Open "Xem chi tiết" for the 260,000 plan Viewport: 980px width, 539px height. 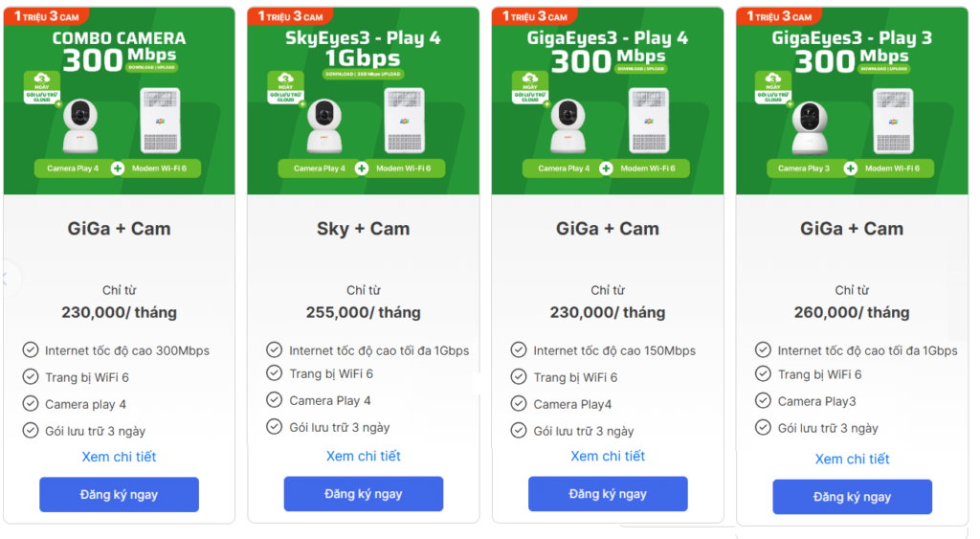852,460
